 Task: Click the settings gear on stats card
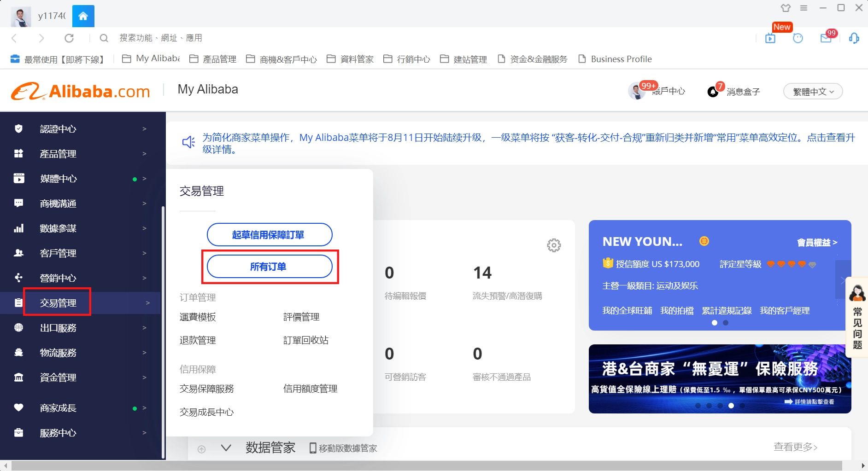tap(554, 245)
